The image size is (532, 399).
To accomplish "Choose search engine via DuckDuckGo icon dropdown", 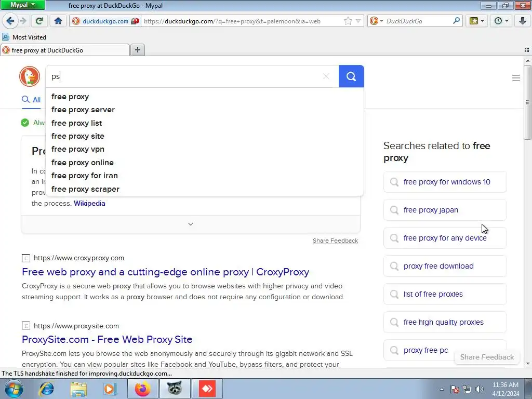I will (x=376, y=21).
